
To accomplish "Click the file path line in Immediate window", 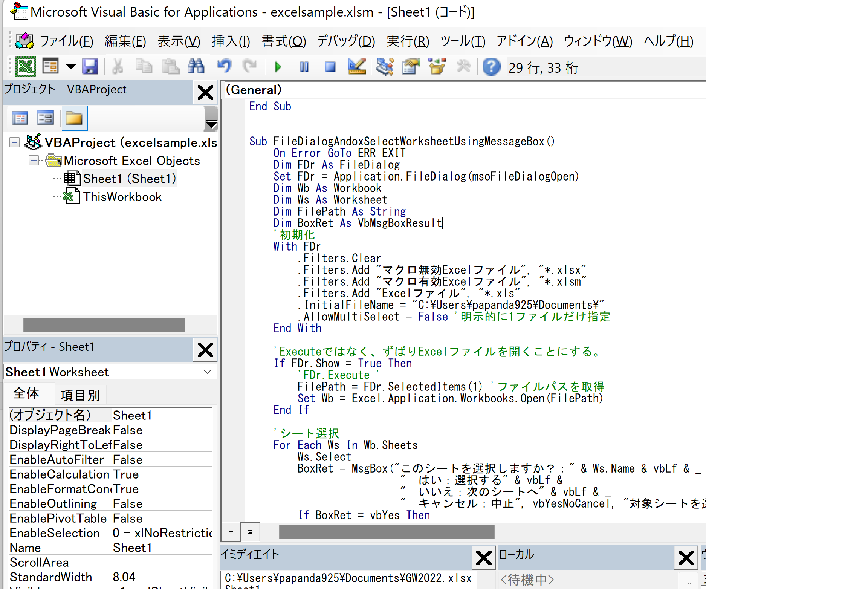I will (x=348, y=578).
